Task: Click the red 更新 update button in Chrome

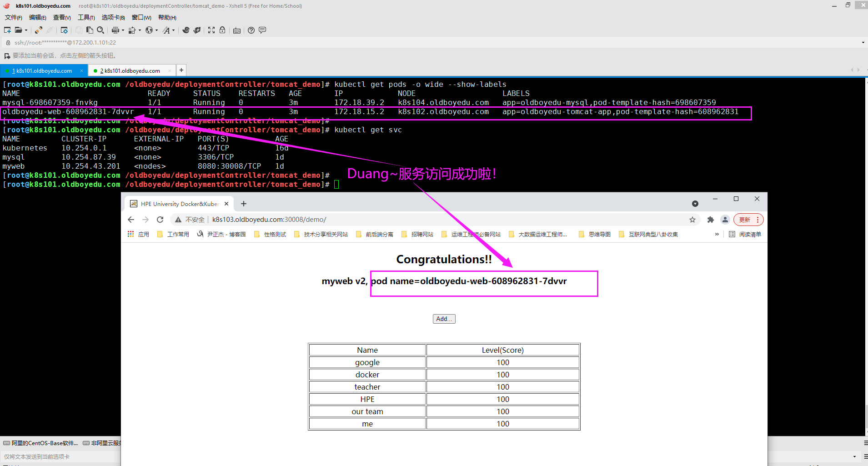Action: (x=745, y=220)
